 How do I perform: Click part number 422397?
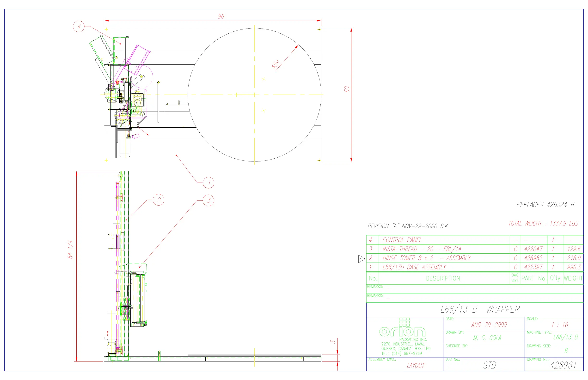click(x=533, y=267)
